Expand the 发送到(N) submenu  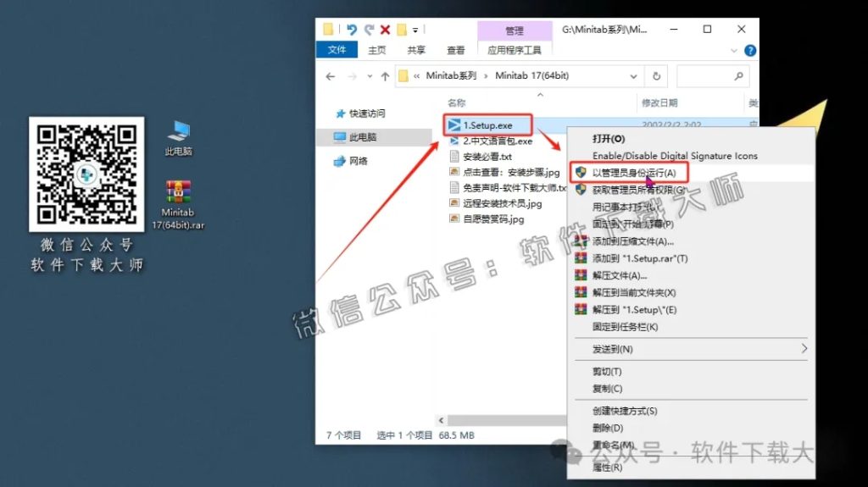click(x=692, y=349)
